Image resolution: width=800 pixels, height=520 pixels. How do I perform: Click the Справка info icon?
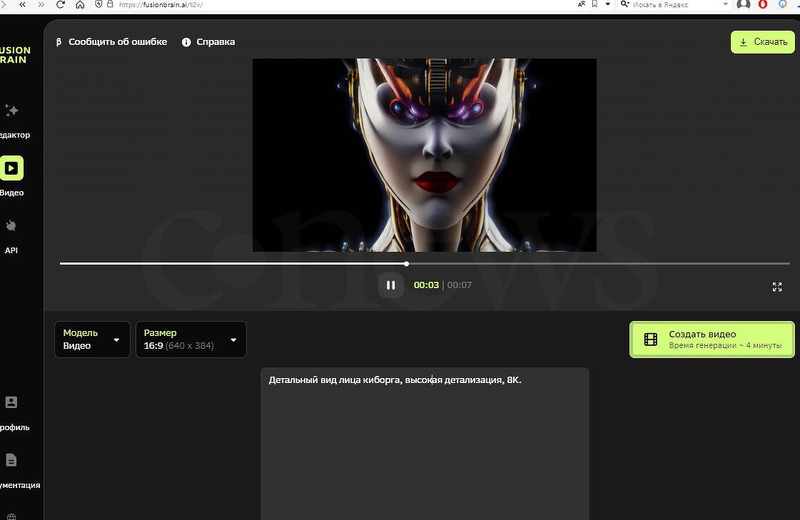(187, 42)
